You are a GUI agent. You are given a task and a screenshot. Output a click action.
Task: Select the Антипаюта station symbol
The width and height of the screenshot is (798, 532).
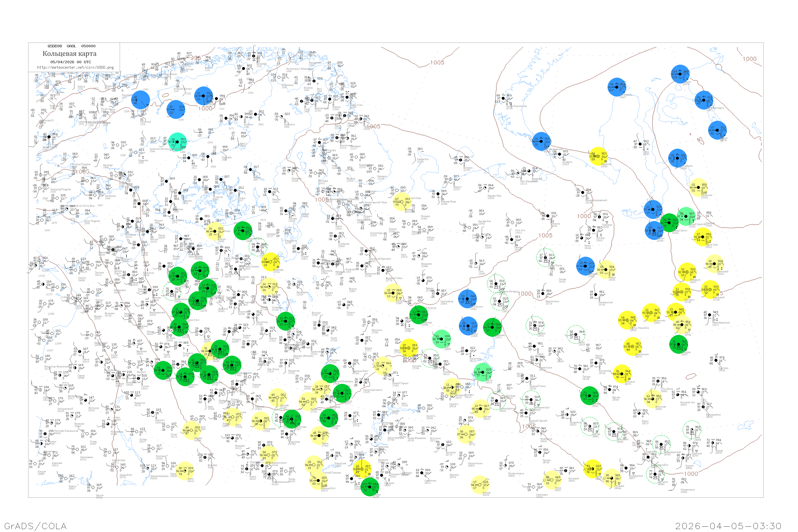click(x=678, y=158)
